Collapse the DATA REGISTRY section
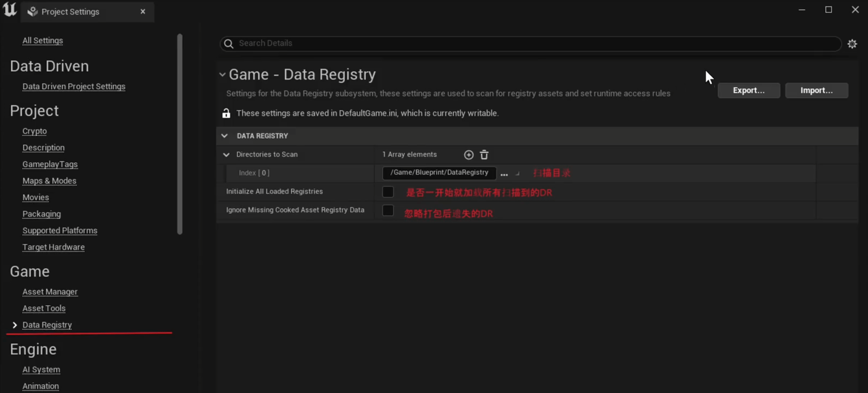Image resolution: width=868 pixels, height=393 pixels. tap(225, 136)
